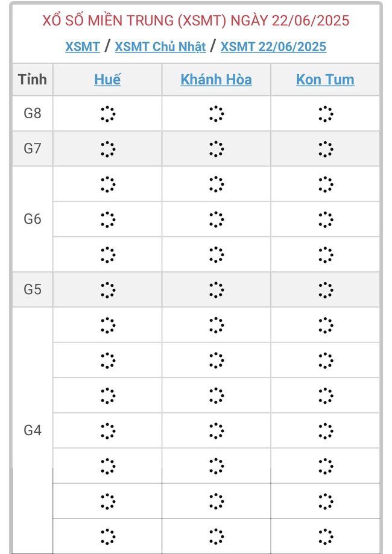Viewport: 392px width, 554px height.
Task: Click the G7 loading spinner under Huế
Action: tap(107, 148)
